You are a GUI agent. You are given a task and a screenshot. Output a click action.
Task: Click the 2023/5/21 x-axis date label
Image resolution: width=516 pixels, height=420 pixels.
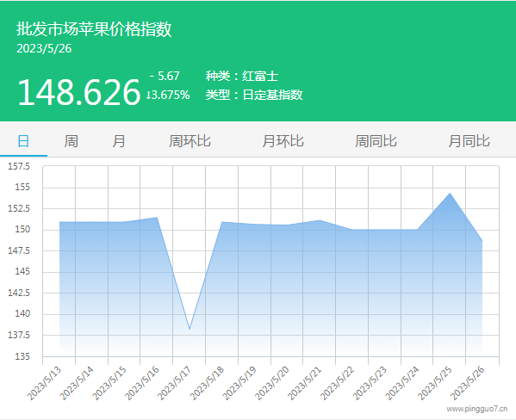304,384
